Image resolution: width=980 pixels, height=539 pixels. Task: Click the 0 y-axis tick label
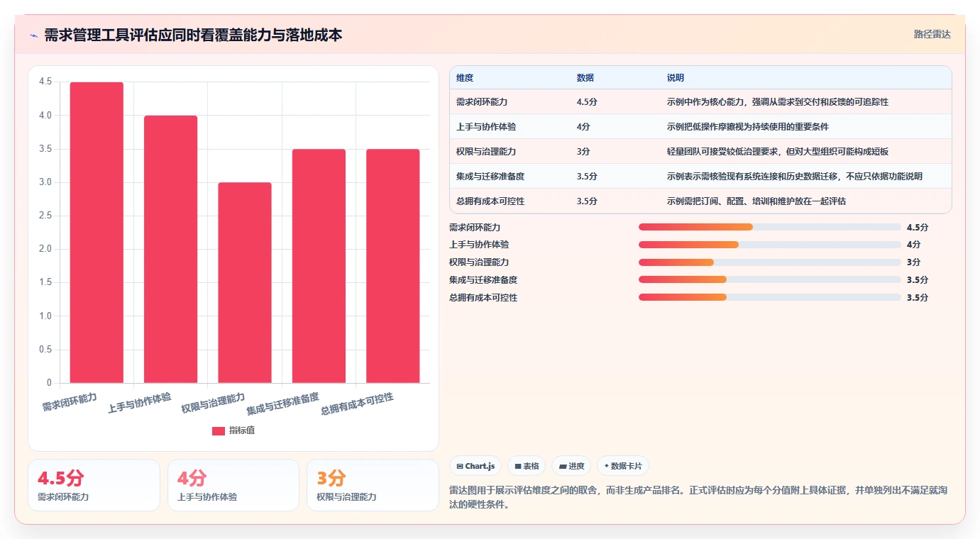[49, 383]
